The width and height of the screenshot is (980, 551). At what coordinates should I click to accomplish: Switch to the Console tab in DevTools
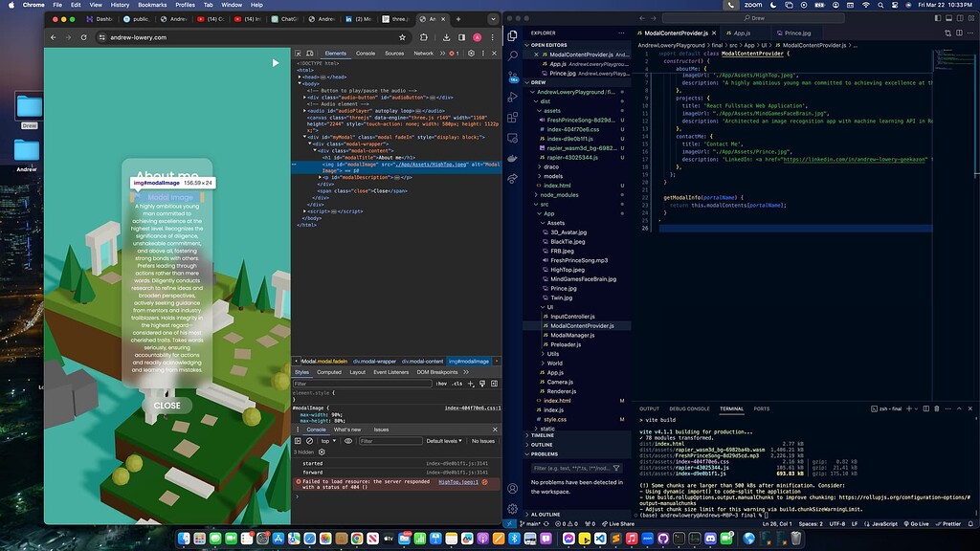coord(365,55)
